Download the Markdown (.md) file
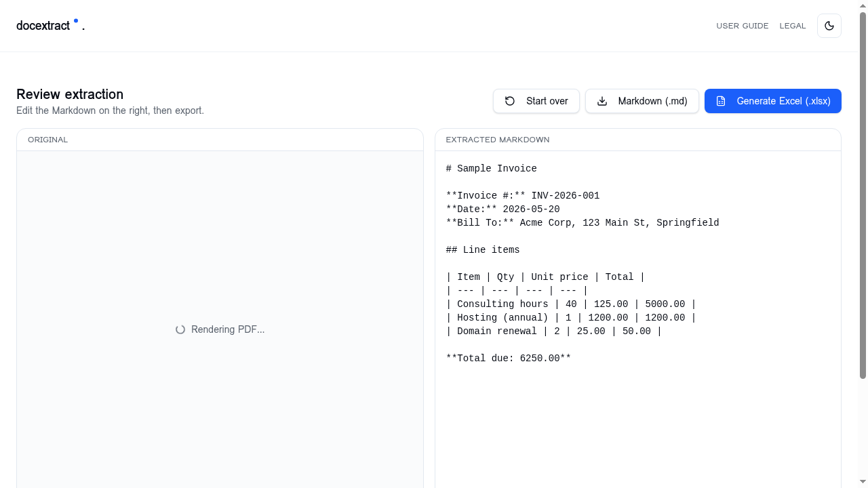This screenshot has height=488, width=868. 642,101
